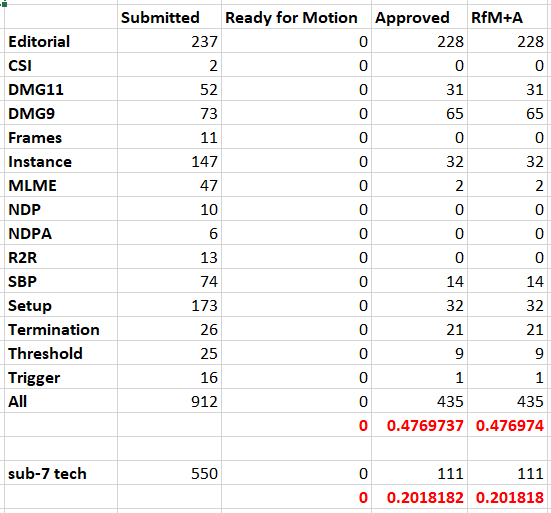The width and height of the screenshot is (551, 513).
Task: Click the Ready for Motion header cell
Action: click(x=296, y=18)
